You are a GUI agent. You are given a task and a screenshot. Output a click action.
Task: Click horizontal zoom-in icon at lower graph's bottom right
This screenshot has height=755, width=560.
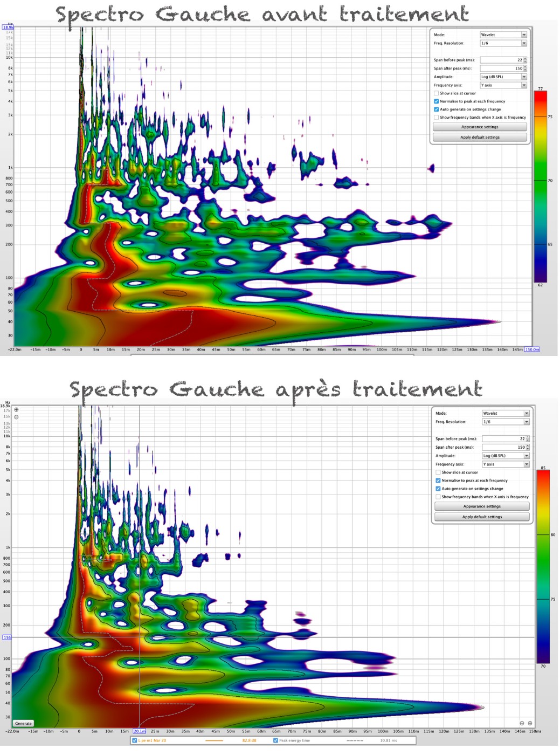pos(530,723)
